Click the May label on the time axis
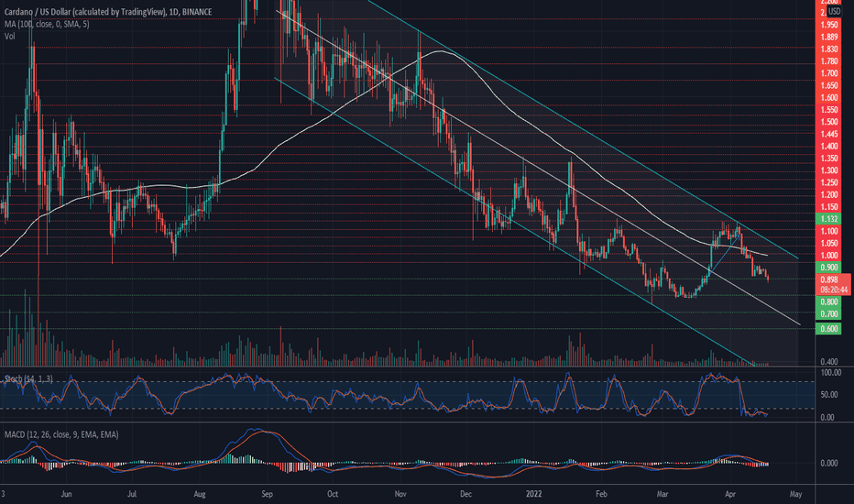This screenshot has width=854, height=504. pyautogui.click(x=795, y=494)
